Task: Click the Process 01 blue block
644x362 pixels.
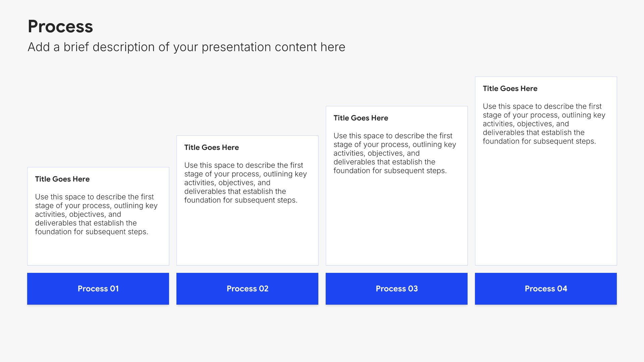Action: (98, 289)
